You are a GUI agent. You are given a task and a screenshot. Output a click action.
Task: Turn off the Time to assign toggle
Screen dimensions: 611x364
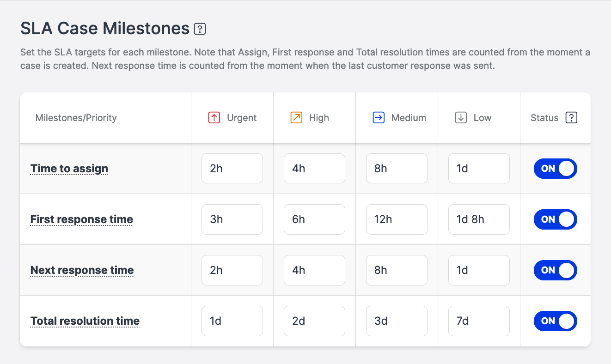(x=555, y=169)
